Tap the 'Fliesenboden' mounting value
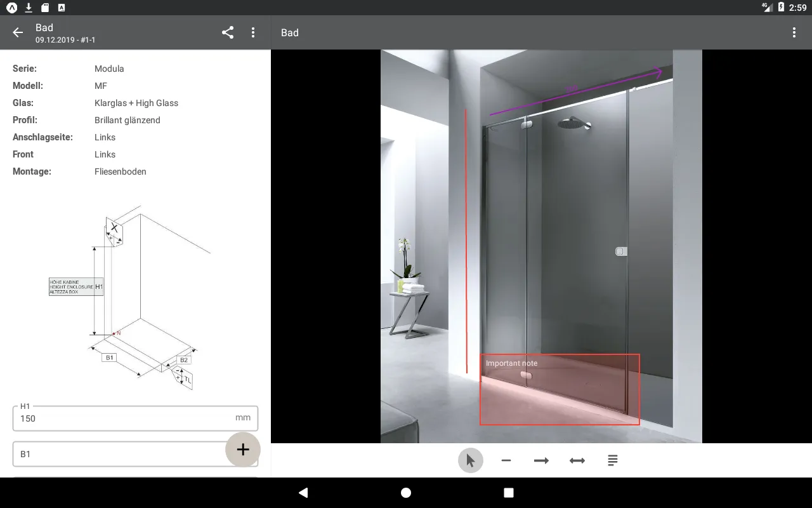The image size is (812, 508). pos(121,171)
